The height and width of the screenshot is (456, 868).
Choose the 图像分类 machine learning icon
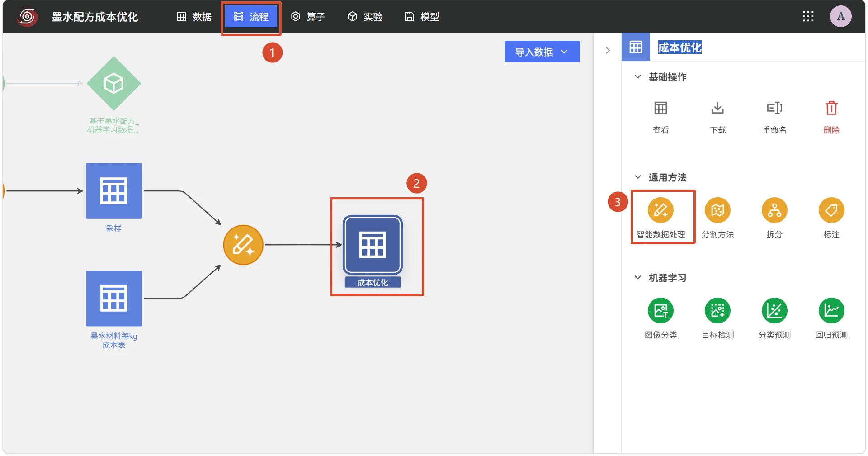point(660,311)
